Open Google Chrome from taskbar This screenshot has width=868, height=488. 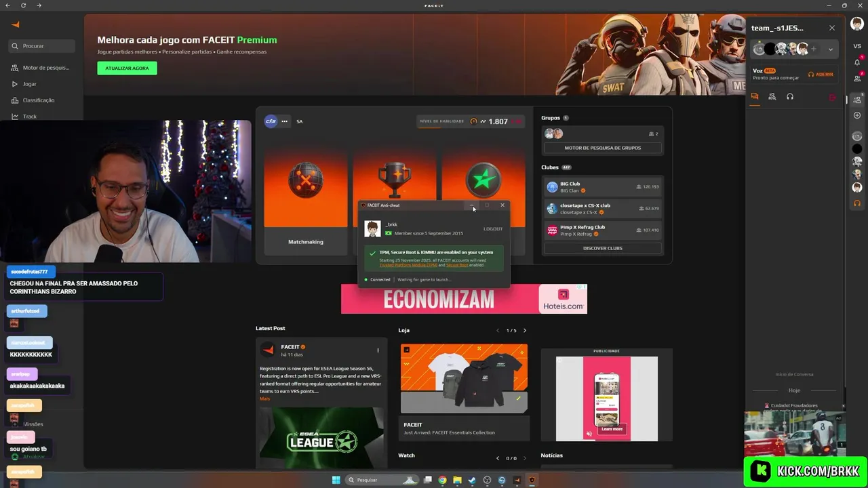442,480
